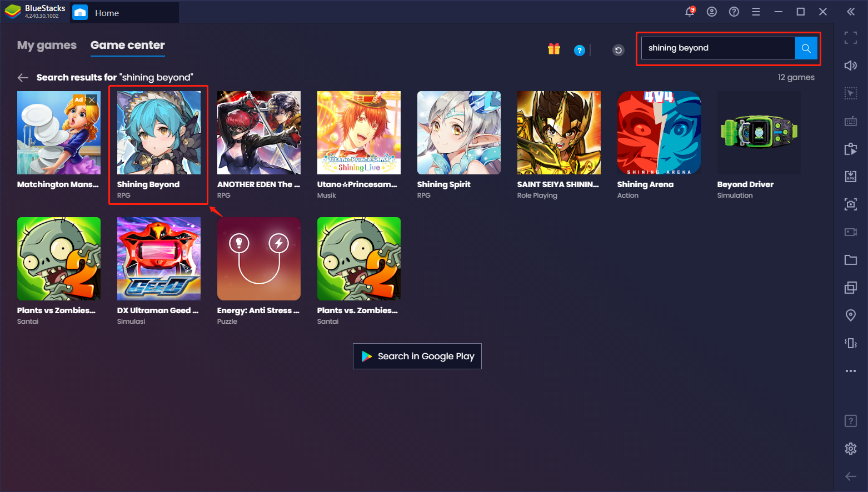Open the ANOTHER EDEN game thumbnail
This screenshot has width=868, height=492.
pyautogui.click(x=259, y=133)
